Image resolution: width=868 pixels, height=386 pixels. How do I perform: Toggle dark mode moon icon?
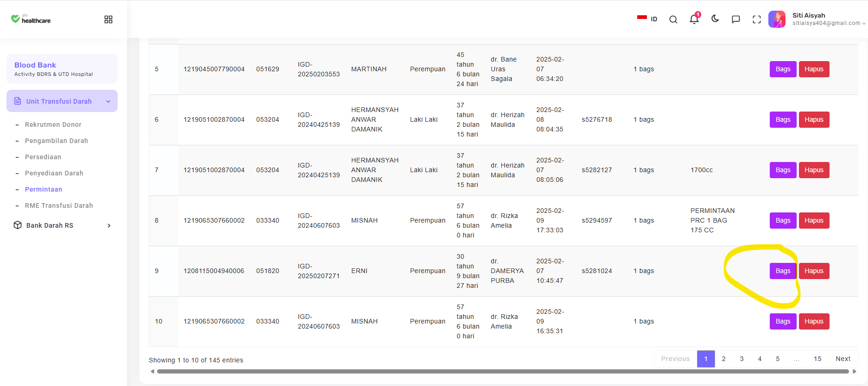point(715,19)
